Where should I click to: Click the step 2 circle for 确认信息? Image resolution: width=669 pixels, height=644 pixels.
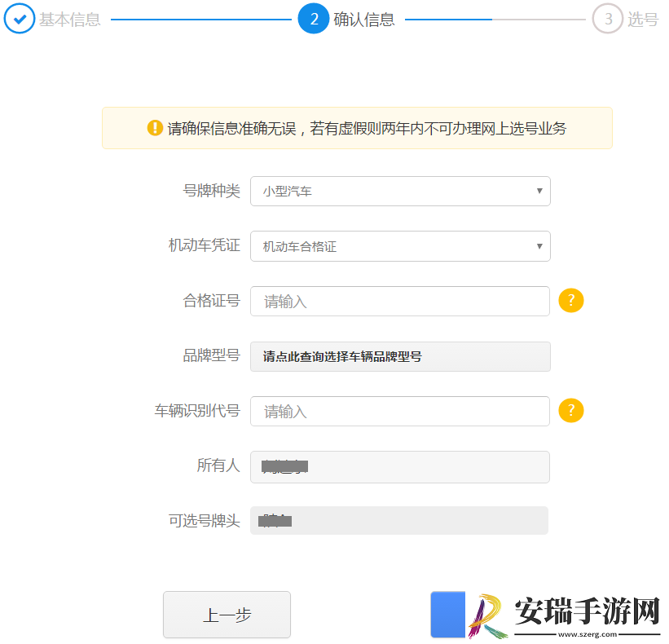click(314, 19)
